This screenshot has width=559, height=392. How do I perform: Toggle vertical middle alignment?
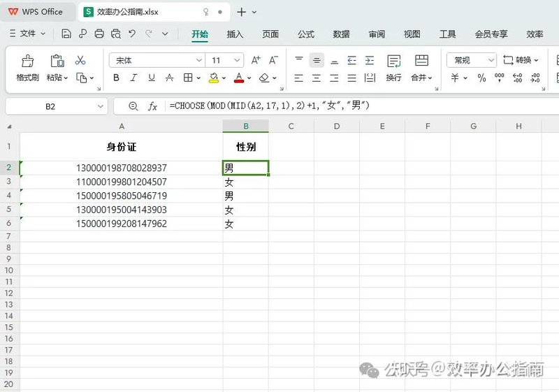pos(317,60)
